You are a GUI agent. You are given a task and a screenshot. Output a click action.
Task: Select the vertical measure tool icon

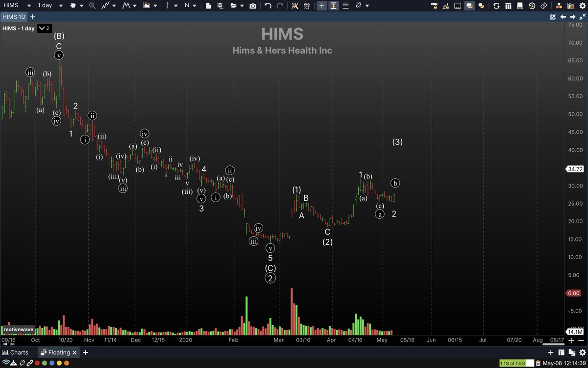click(x=167, y=5)
